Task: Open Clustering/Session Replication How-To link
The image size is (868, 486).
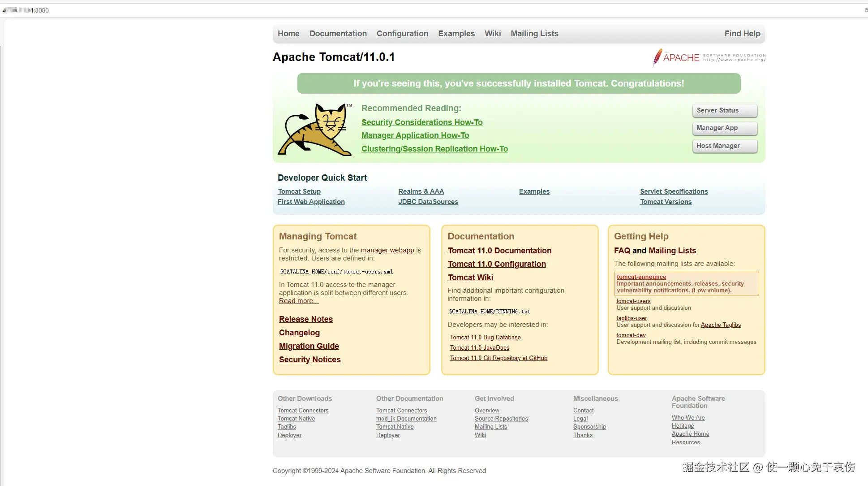Action: (434, 149)
